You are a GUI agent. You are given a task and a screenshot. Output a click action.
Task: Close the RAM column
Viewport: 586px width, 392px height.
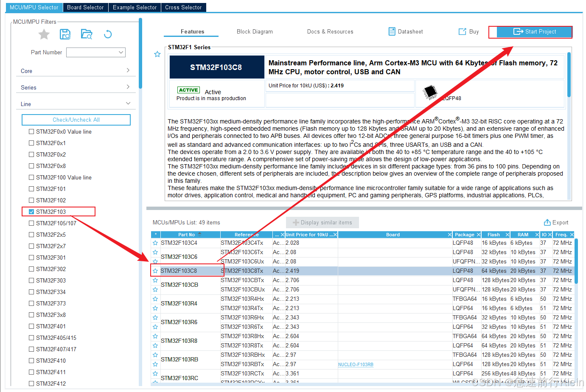[537, 235]
